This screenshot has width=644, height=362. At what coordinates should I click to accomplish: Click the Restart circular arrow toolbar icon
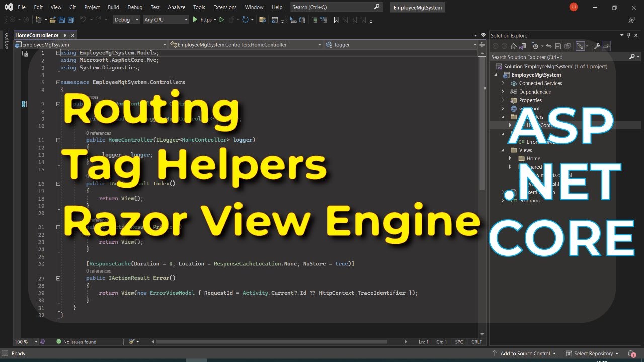click(245, 20)
